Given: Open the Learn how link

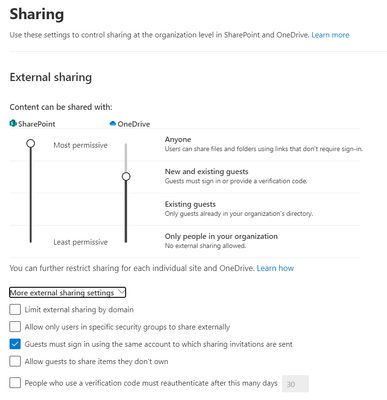Looking at the screenshot, I should pyautogui.click(x=275, y=268).
